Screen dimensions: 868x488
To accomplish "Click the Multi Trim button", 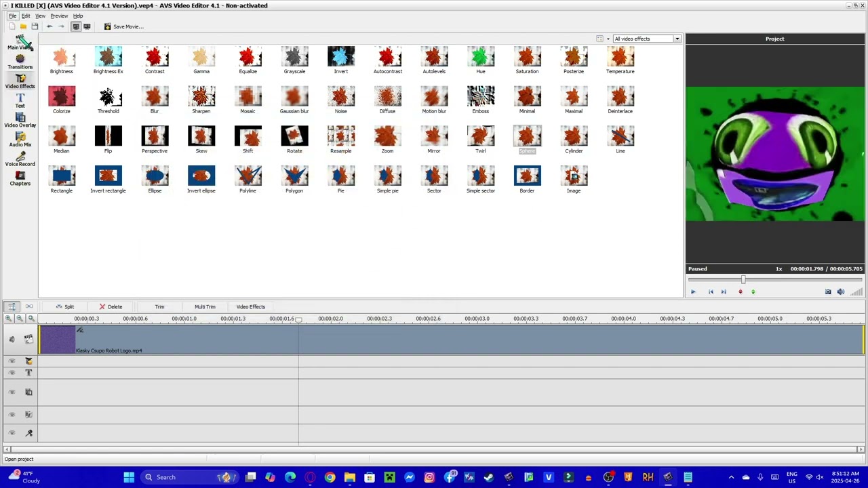I will point(205,306).
